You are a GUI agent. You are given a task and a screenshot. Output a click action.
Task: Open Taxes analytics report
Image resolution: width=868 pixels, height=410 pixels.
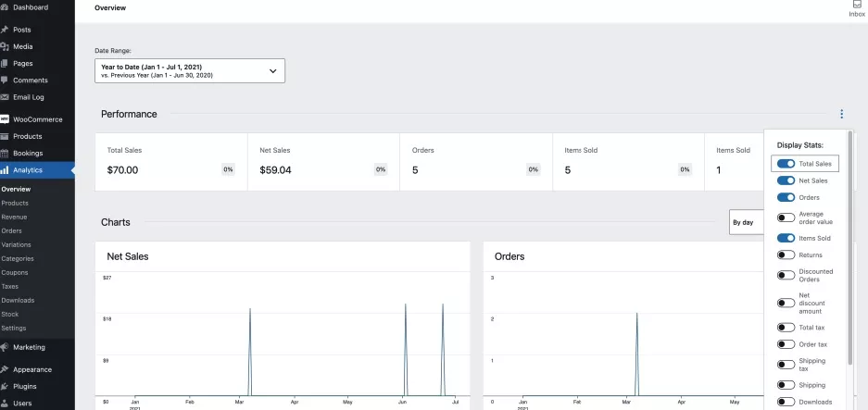pyautogui.click(x=10, y=287)
